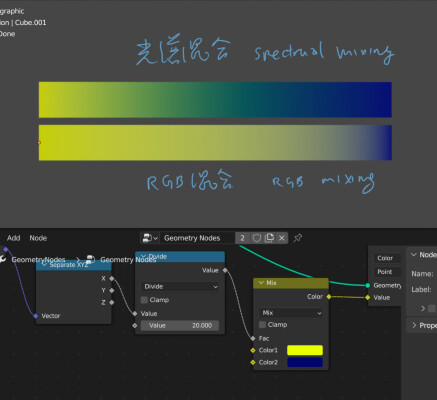Click the dark blue Color2 swatch

click(x=305, y=362)
